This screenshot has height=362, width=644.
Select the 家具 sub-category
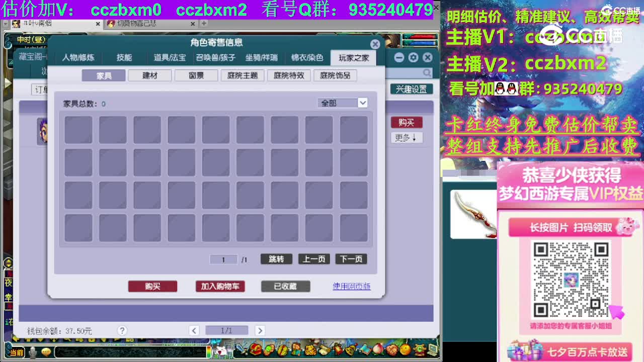104,75
